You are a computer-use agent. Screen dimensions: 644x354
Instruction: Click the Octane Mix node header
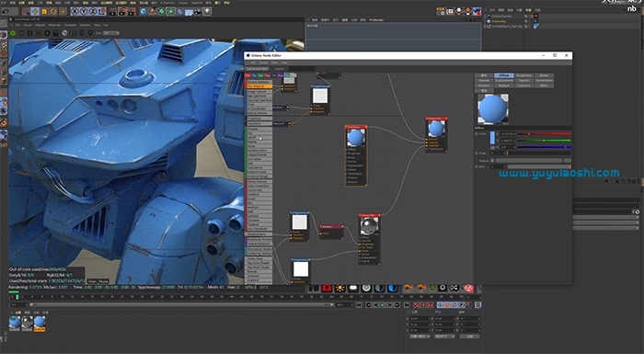(436, 119)
